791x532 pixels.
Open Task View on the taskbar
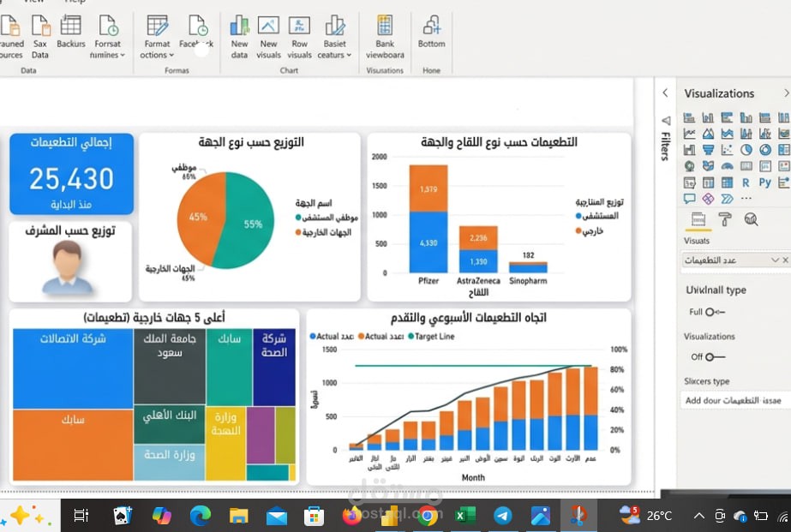pos(81,516)
